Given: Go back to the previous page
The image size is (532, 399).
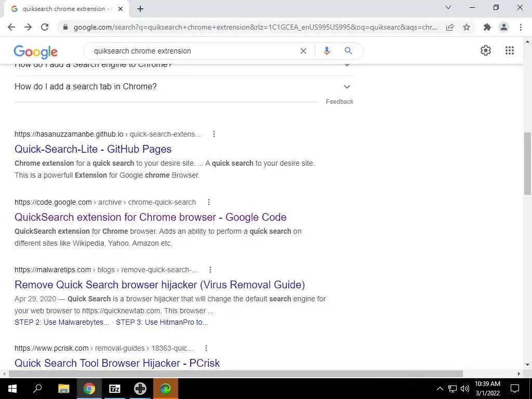Looking at the screenshot, I should pos(11,27).
